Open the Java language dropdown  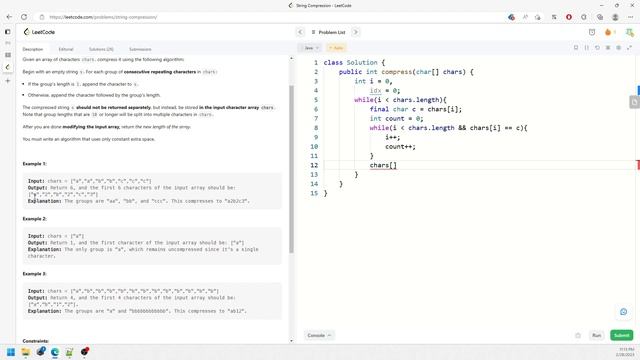click(311, 48)
